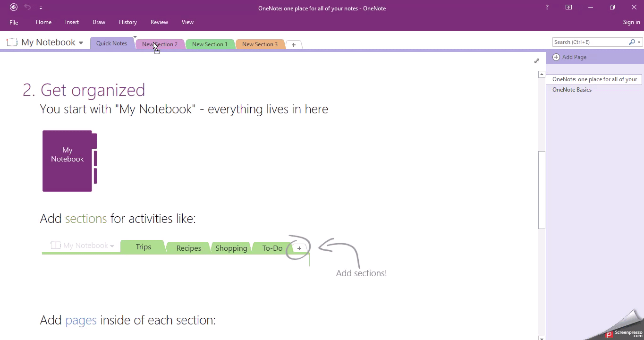Click the Add Page plus icon
644x340 pixels.
(556, 57)
